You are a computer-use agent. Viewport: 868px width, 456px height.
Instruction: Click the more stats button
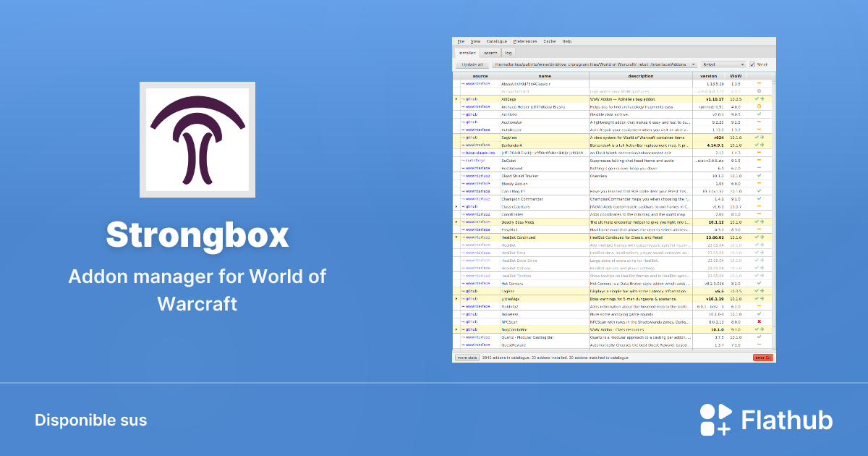[467, 357]
